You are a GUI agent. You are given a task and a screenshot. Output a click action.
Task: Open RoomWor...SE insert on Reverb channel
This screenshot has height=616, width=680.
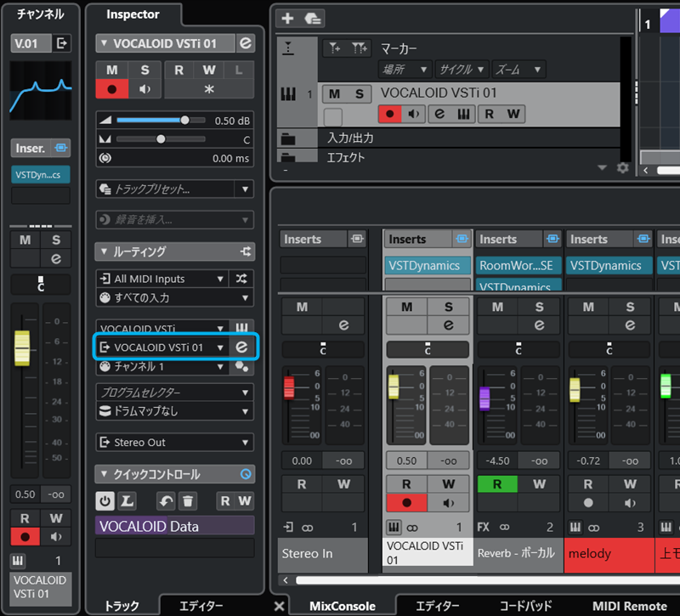518,265
